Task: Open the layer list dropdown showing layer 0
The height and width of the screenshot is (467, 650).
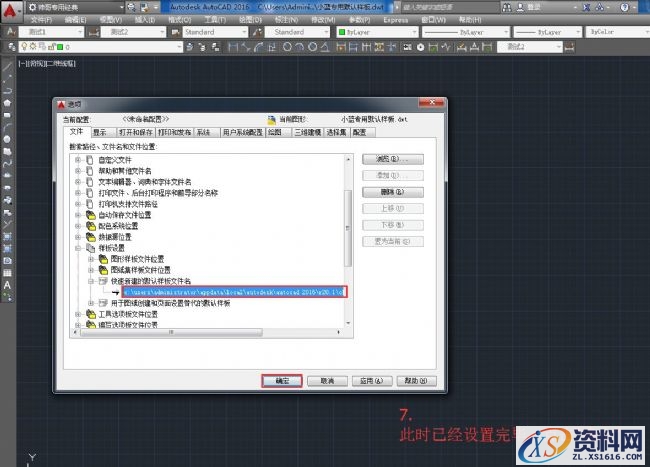Action: pos(101,47)
